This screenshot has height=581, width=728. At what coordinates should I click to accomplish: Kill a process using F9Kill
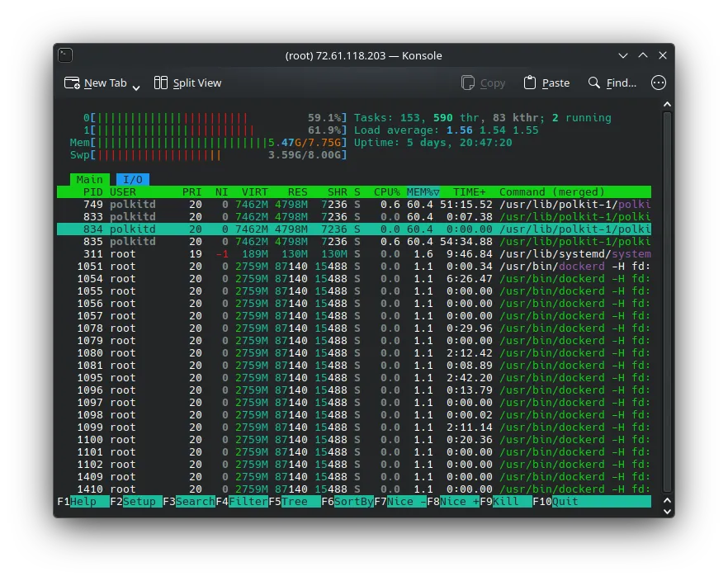[506, 501]
